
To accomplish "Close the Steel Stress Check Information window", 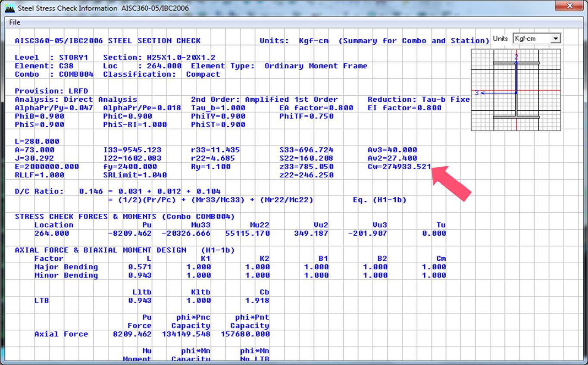I will (x=569, y=6).
